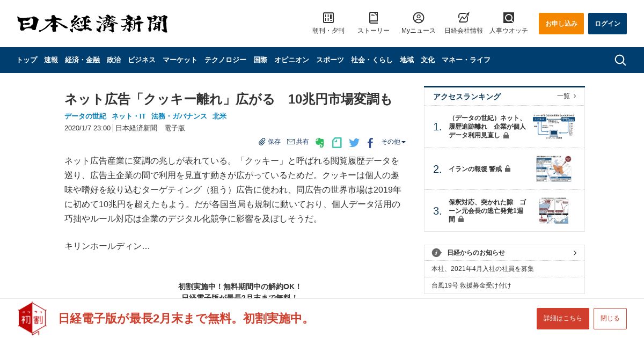Screen dimensions: 644x338
Task: Click the 初割実施中！無料期間中の解約OK！ promo text
Action: (240, 286)
